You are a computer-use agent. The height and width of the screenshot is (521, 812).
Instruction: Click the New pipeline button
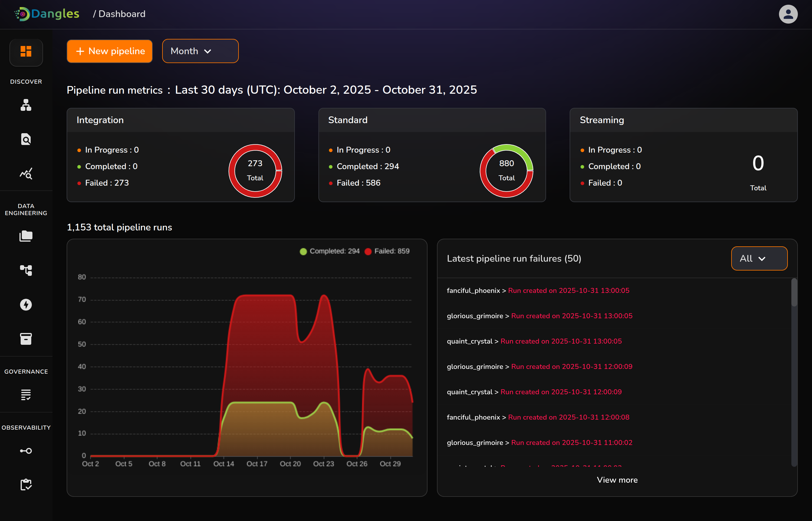pos(110,51)
